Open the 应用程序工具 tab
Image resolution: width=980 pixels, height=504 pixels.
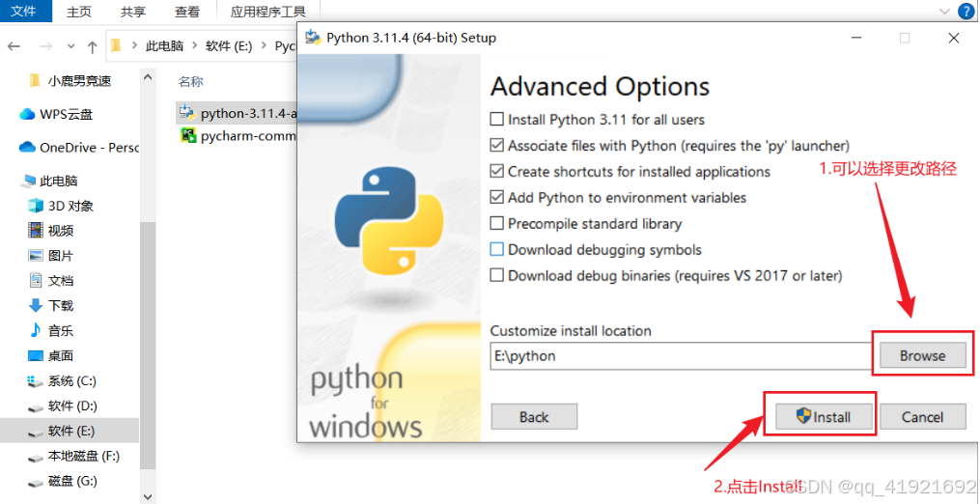click(x=268, y=12)
